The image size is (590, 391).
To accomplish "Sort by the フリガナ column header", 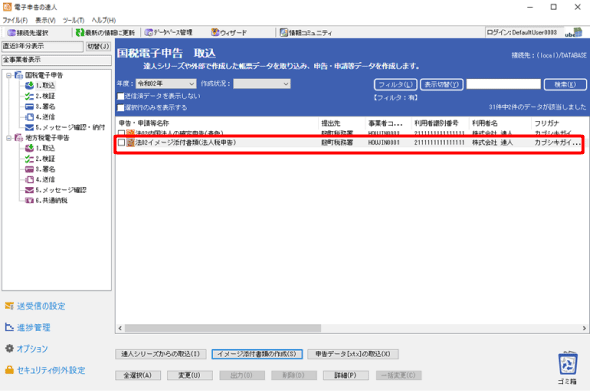I will click(x=560, y=123).
